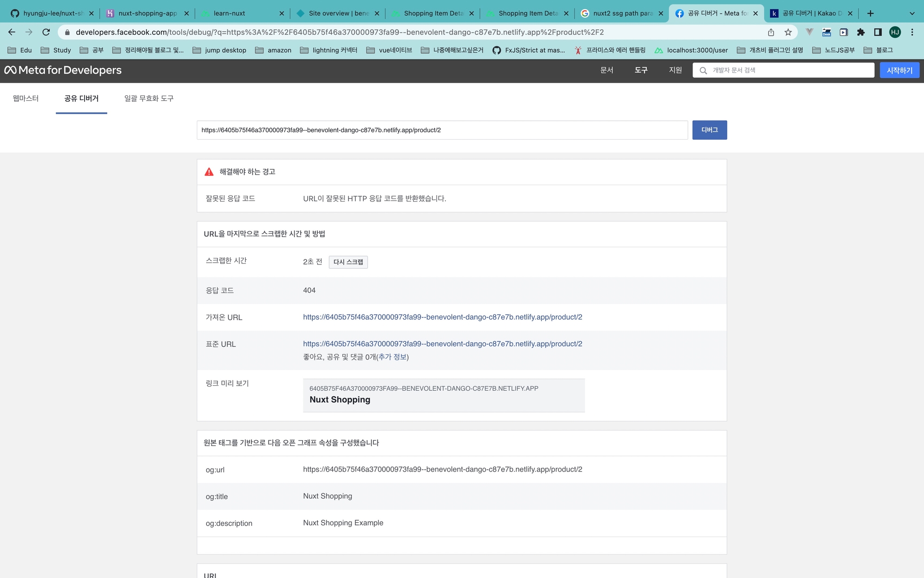
Task: Open the 도구 menu
Action: (641, 70)
